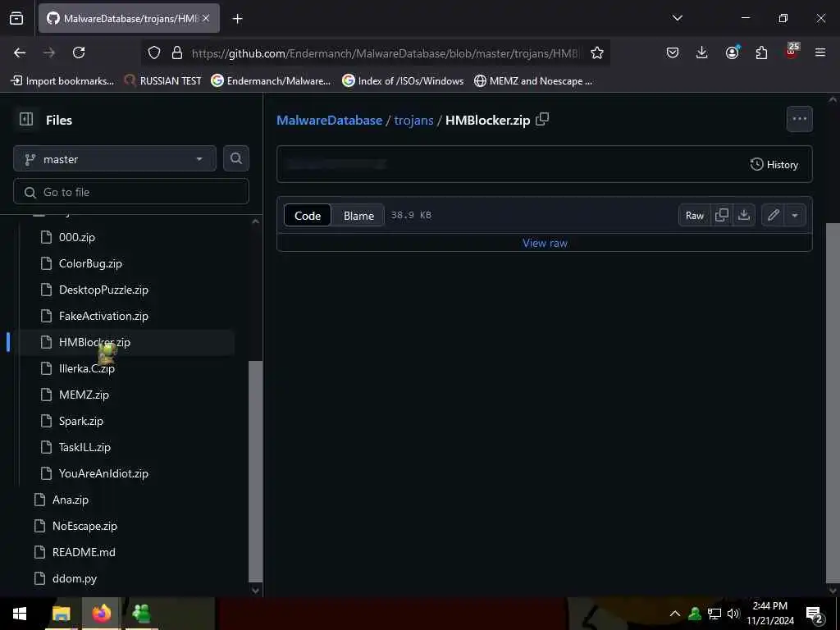The width and height of the screenshot is (840, 630).
Task: Copy raw file contents icon
Action: tap(722, 216)
